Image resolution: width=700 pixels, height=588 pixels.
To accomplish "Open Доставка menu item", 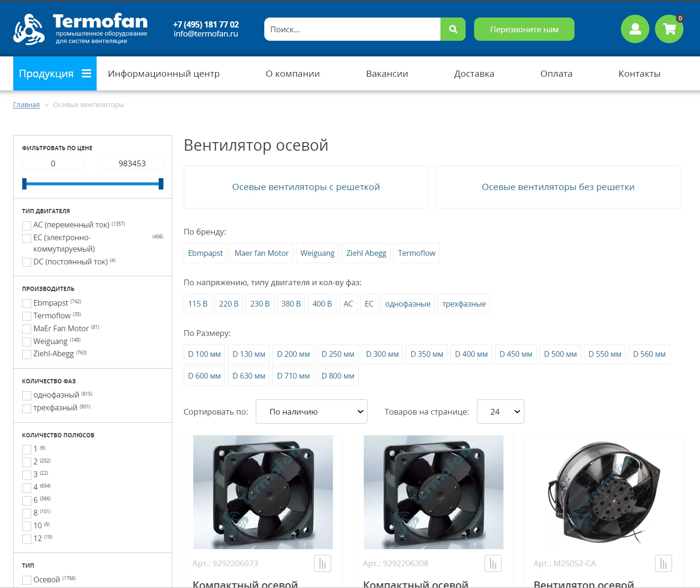I will coord(474,73).
